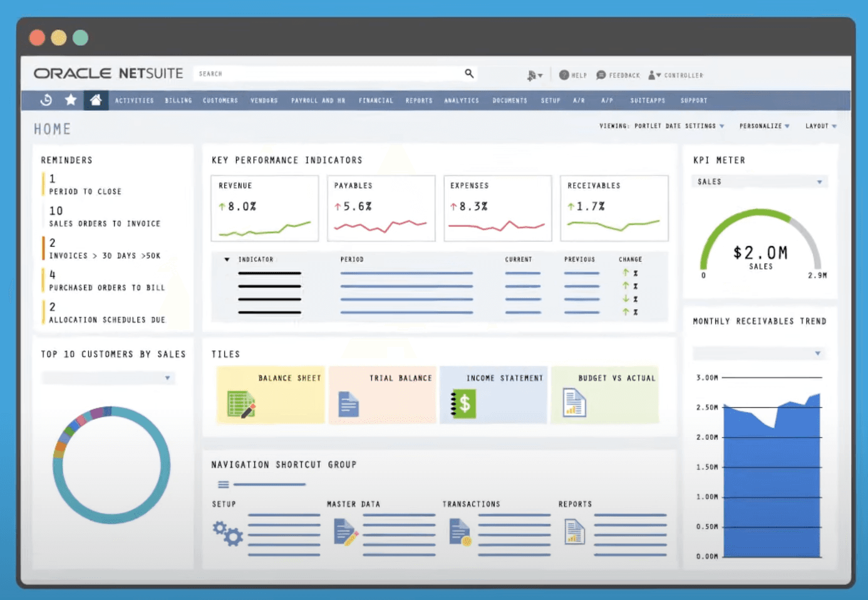Select the star Shortcuts icon
The height and width of the screenshot is (600, 868).
70,100
